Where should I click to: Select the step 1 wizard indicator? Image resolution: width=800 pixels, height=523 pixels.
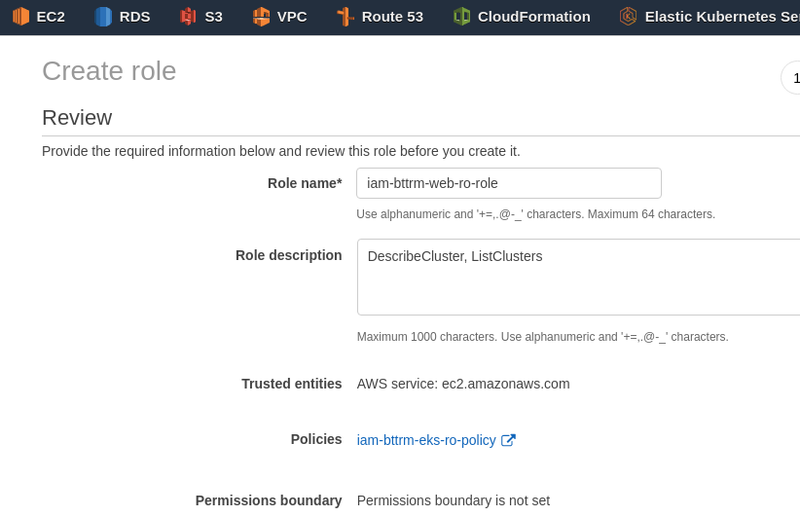coord(792,78)
